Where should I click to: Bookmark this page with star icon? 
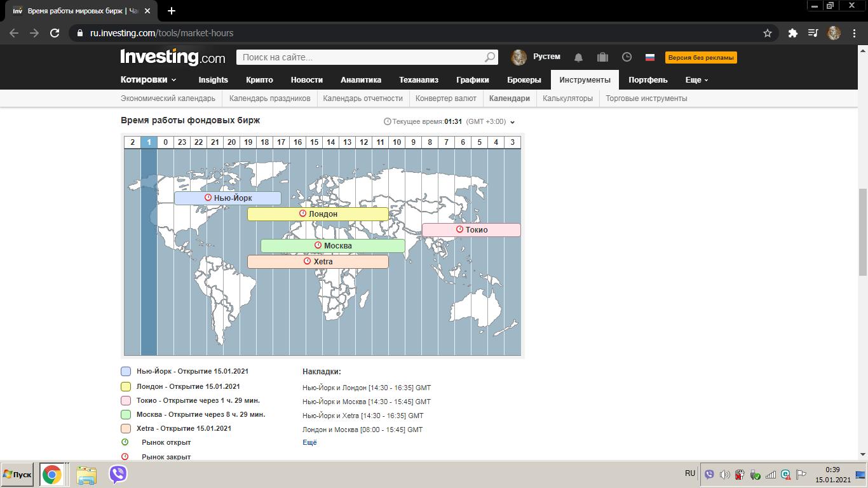pyautogui.click(x=768, y=33)
